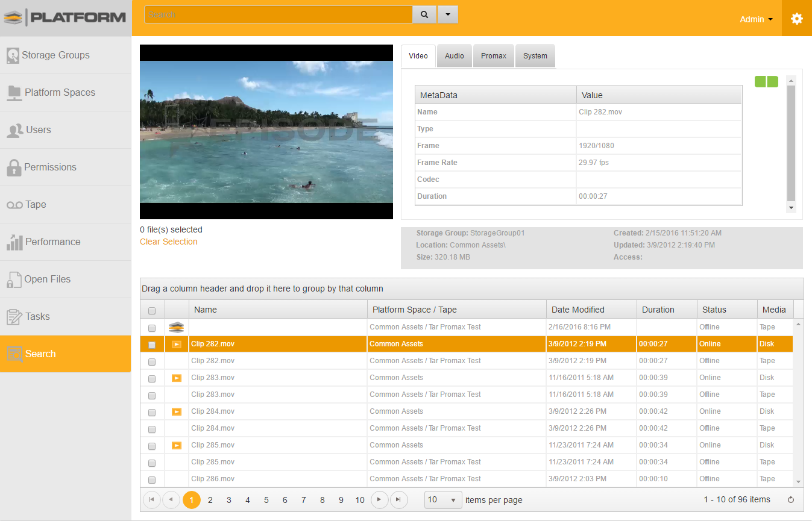This screenshot has width=812, height=521.
Task: Click the play icon for Clip 282.mov
Action: [x=177, y=345]
